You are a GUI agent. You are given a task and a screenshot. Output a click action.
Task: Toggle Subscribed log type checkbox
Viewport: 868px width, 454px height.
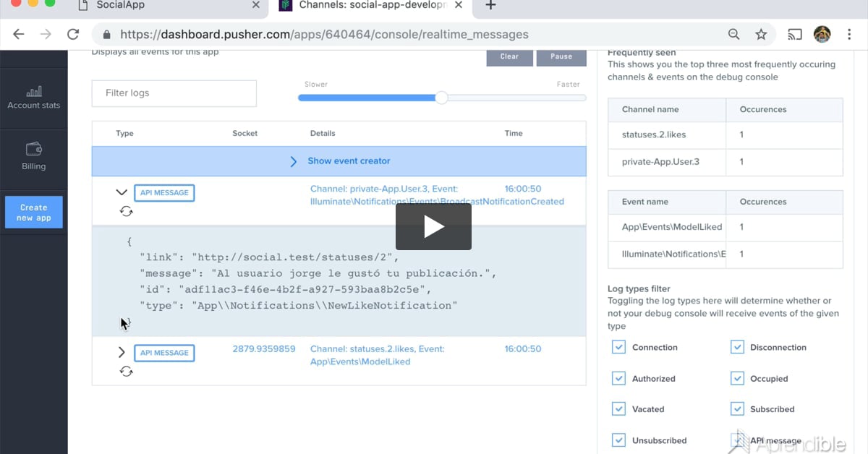[737, 409]
